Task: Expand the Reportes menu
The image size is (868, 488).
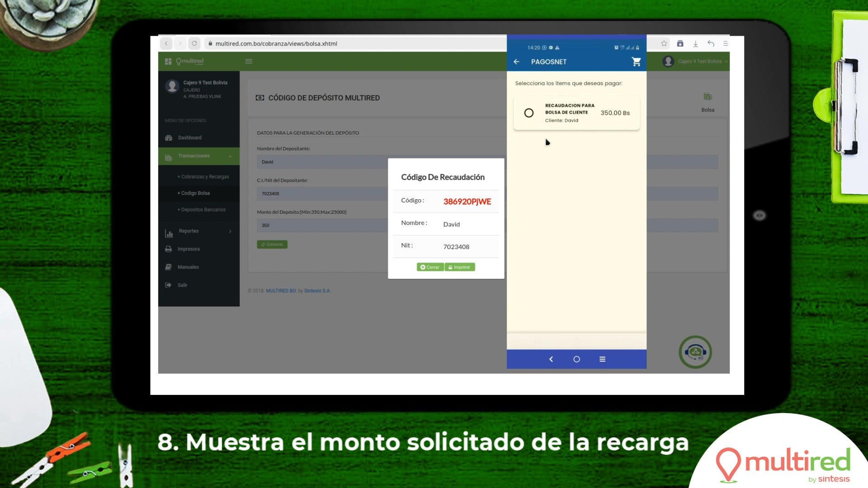Action: (199, 231)
